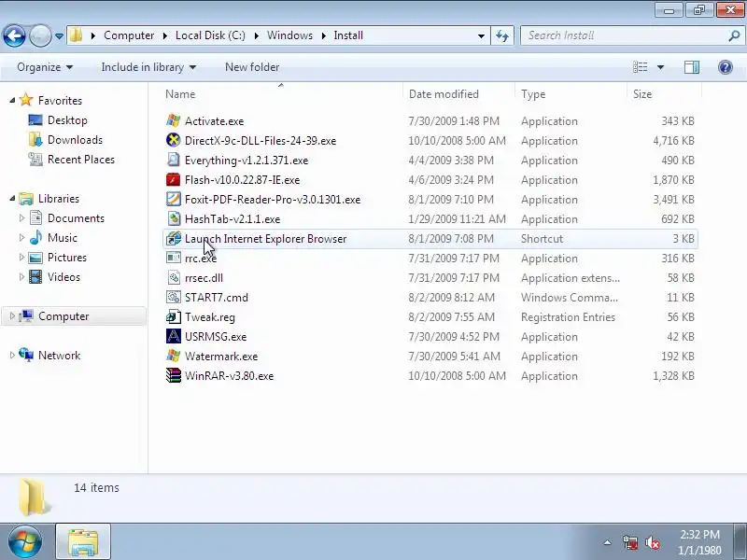747x560 pixels.
Task: Sort by the Name column header
Action: tap(281, 94)
